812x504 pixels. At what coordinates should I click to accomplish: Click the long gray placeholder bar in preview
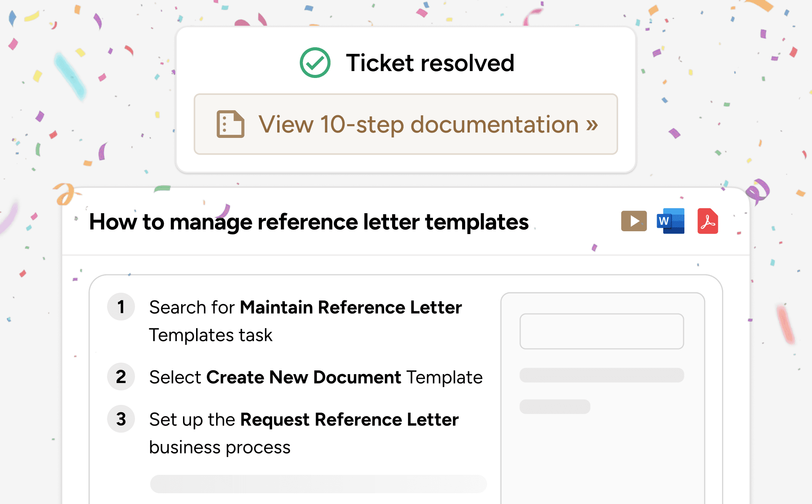click(x=601, y=375)
